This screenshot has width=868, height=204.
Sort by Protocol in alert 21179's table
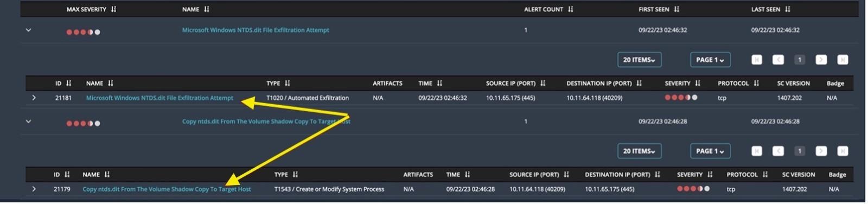coord(765,174)
